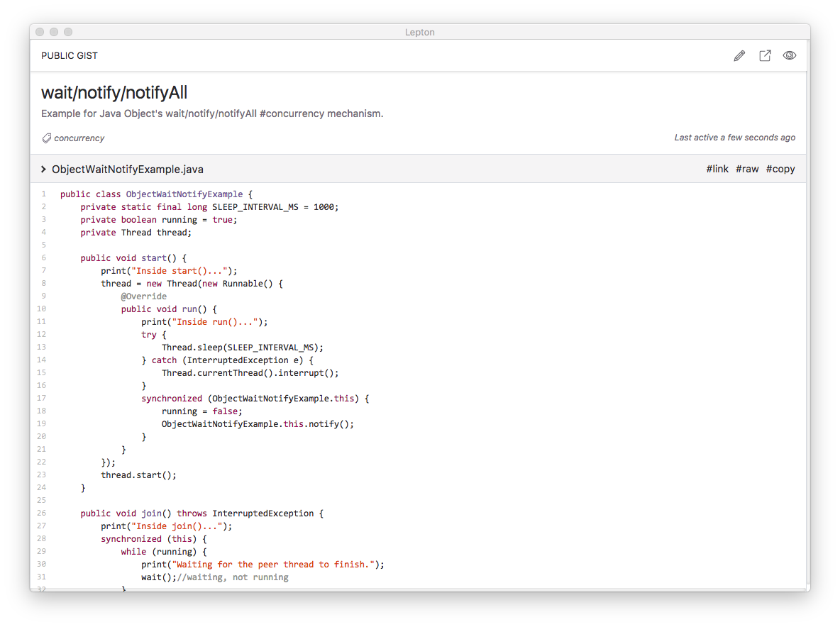The width and height of the screenshot is (840, 627).
Task: Click code line 'public class ObjectWaitNotifyExample {'
Action: click(x=156, y=194)
